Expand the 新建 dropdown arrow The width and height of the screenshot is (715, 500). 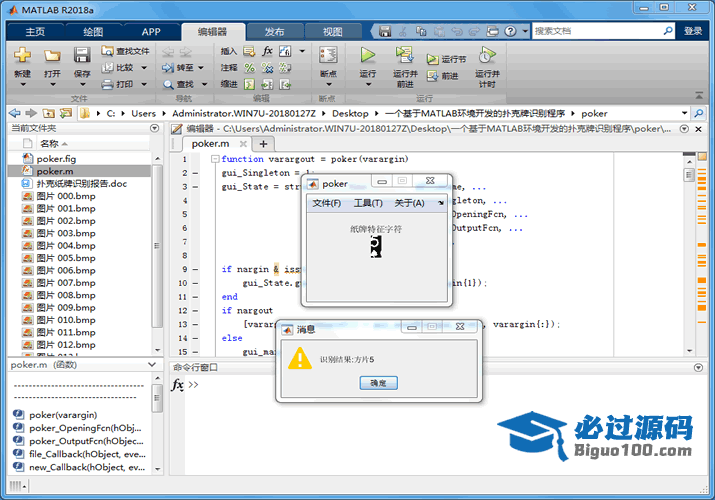click(x=22, y=84)
